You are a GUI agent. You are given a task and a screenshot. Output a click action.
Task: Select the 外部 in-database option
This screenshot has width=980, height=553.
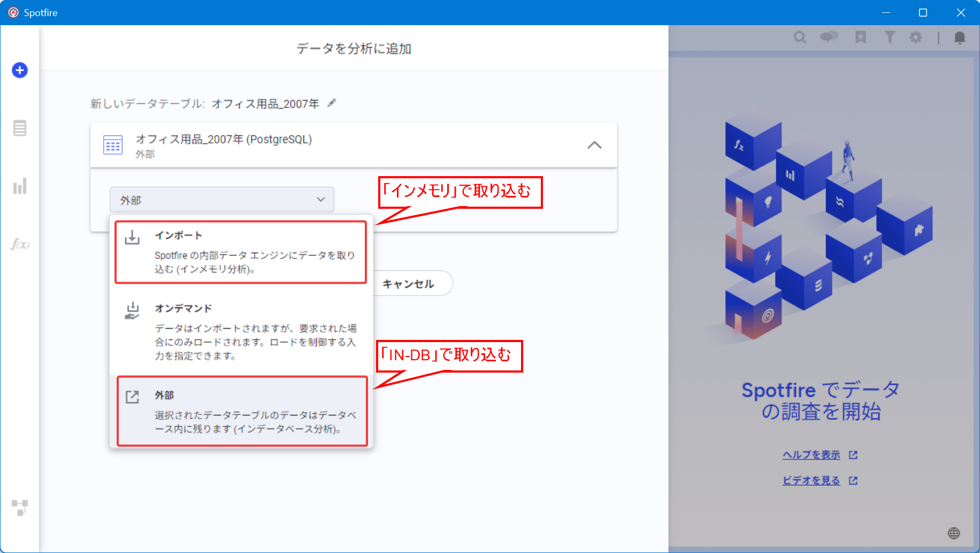[242, 411]
